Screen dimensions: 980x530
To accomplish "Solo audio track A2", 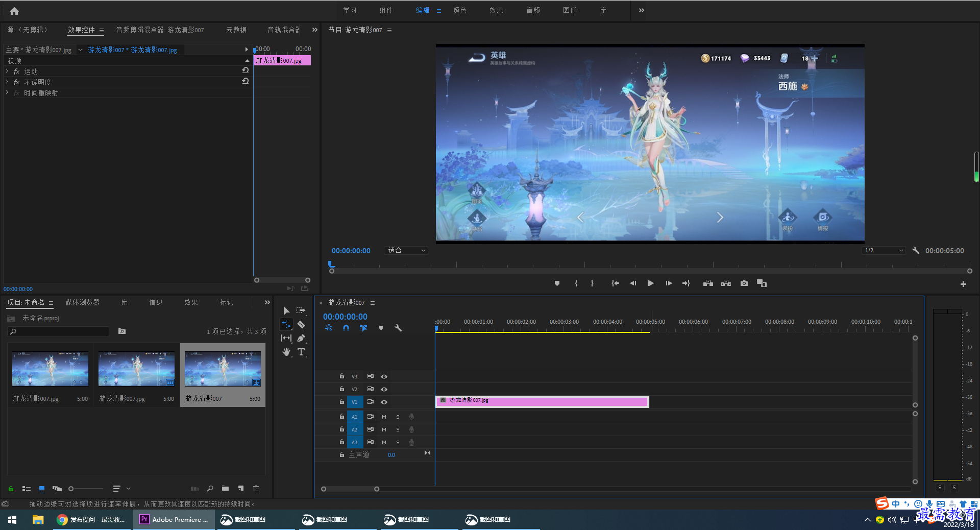I will tap(398, 429).
